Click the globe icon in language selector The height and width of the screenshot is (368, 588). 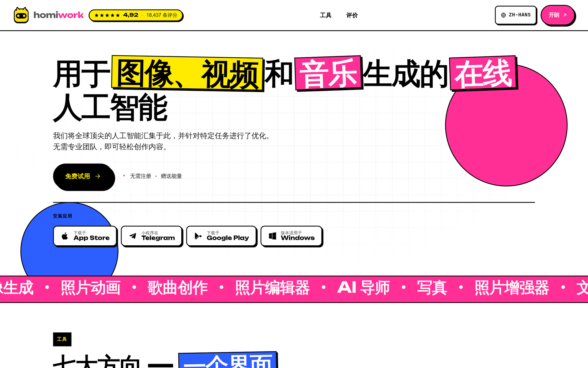(x=503, y=15)
